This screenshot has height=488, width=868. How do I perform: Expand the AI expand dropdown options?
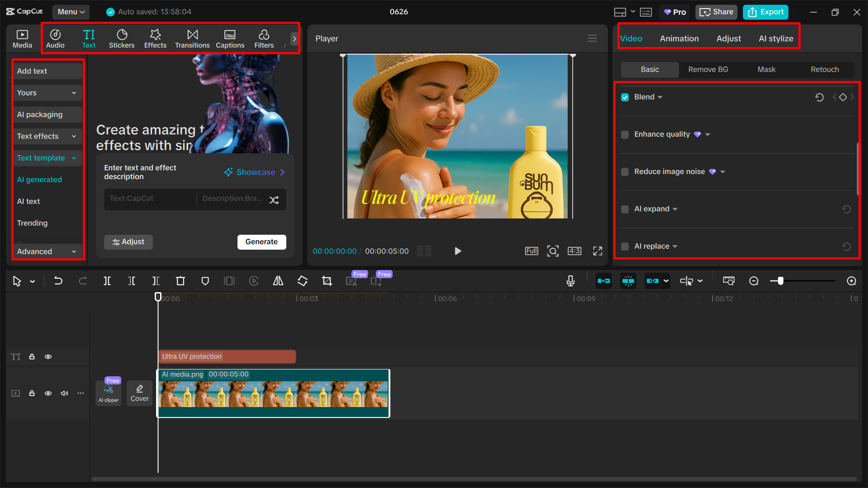coord(675,209)
